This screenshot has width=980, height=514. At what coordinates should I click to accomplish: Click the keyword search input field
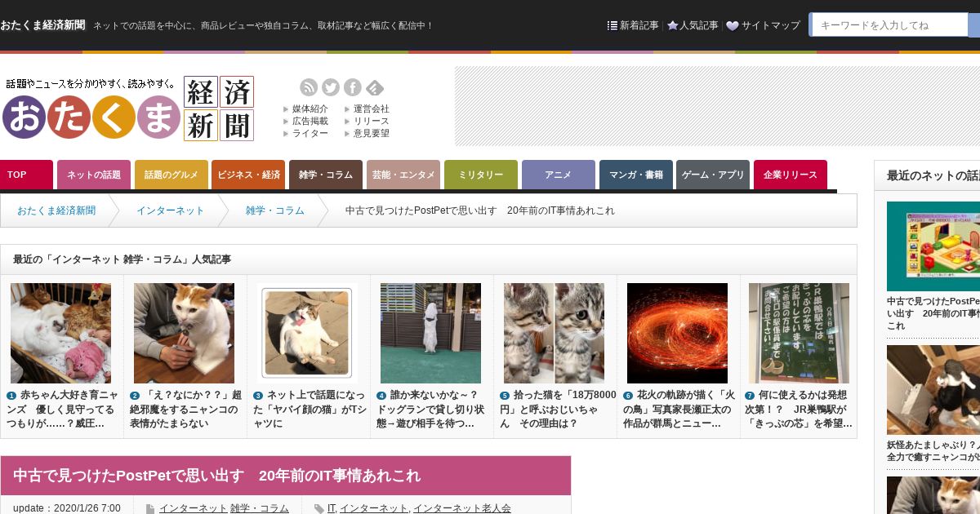889,24
